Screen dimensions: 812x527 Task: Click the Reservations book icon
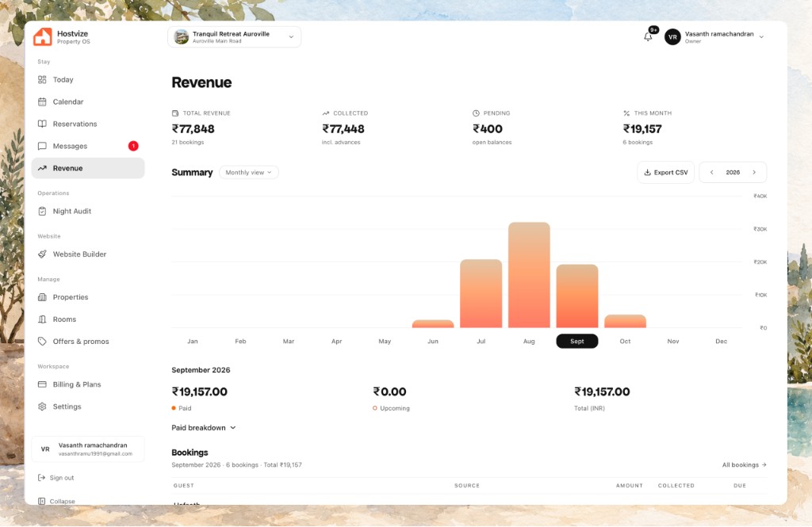(x=42, y=124)
